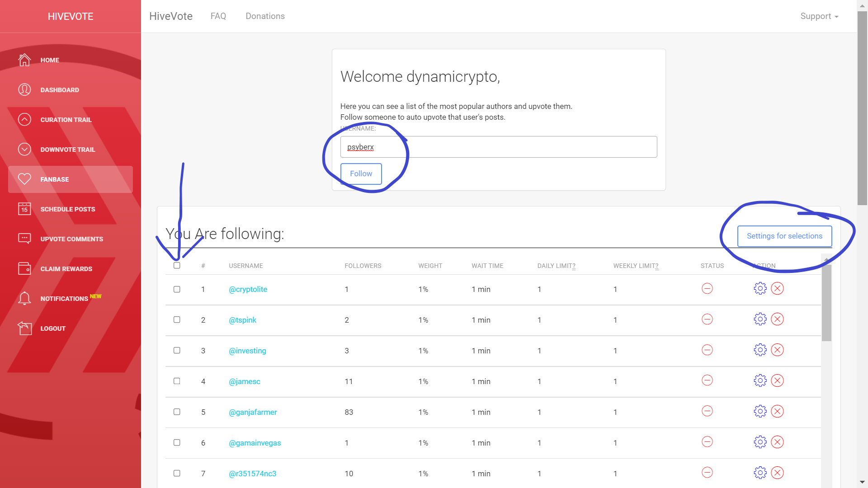Unfollow @ganjafarmer with red X icon
This screenshot has width=868, height=488.
[777, 411]
